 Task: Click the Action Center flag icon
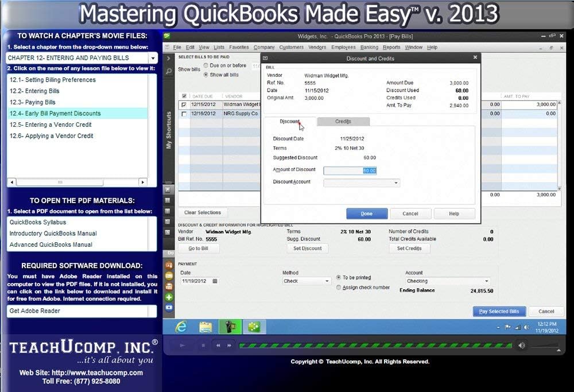[508, 327]
